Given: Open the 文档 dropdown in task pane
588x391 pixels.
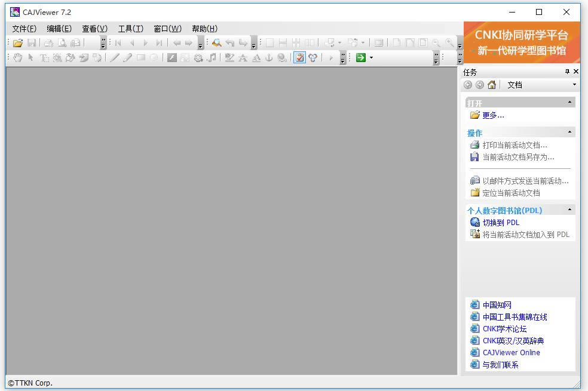Looking at the screenshot, I should [x=574, y=85].
